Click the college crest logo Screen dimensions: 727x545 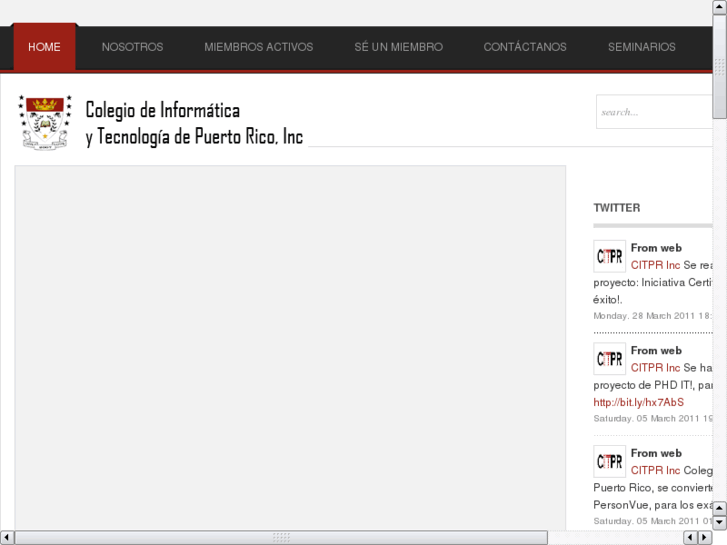[45, 122]
